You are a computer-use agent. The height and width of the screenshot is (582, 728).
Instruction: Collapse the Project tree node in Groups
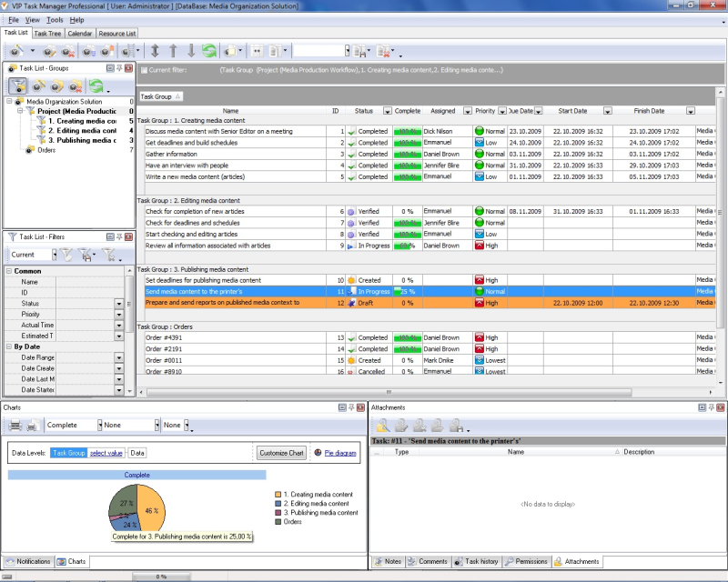click(x=20, y=111)
